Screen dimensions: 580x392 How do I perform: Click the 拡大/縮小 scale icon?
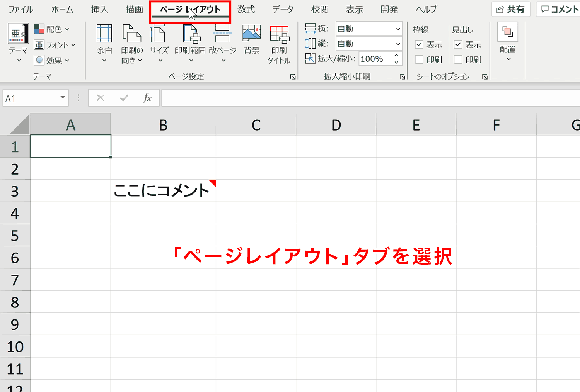pyautogui.click(x=310, y=58)
